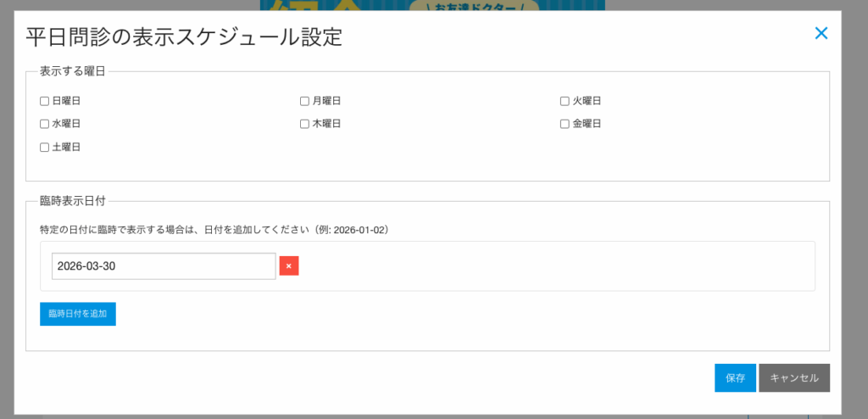Check the 火曜日 checkbox
The height and width of the screenshot is (419, 868).
[x=565, y=101]
